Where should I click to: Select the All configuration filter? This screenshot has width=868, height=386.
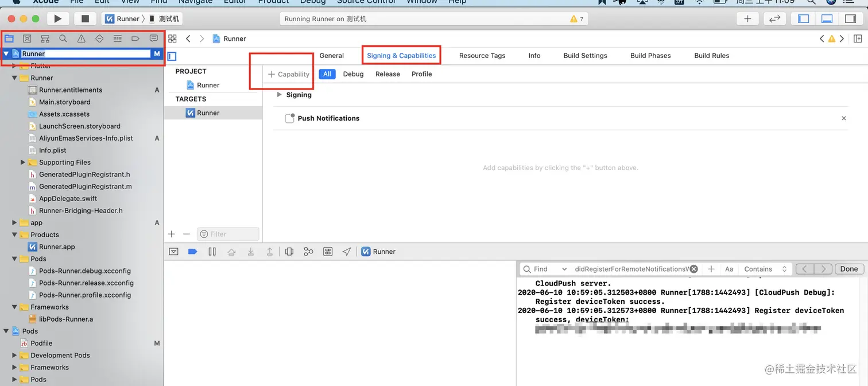click(x=327, y=74)
